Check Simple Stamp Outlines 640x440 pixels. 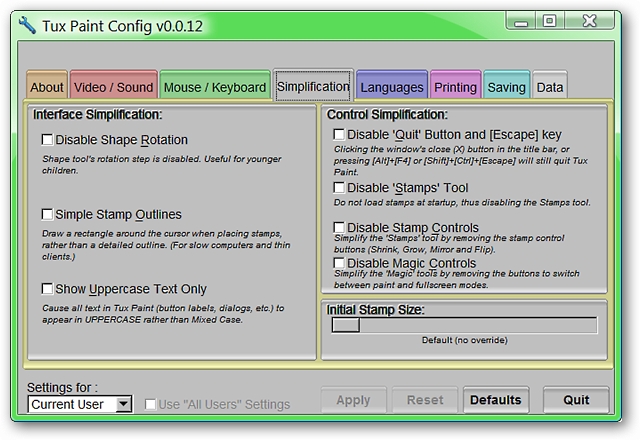[47, 214]
